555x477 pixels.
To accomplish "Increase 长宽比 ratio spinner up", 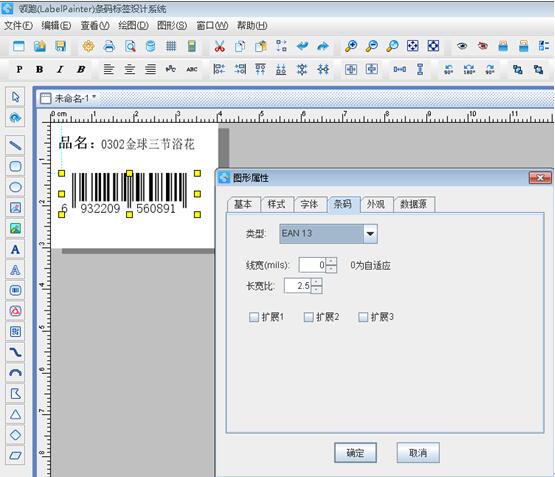I will pyautogui.click(x=317, y=282).
